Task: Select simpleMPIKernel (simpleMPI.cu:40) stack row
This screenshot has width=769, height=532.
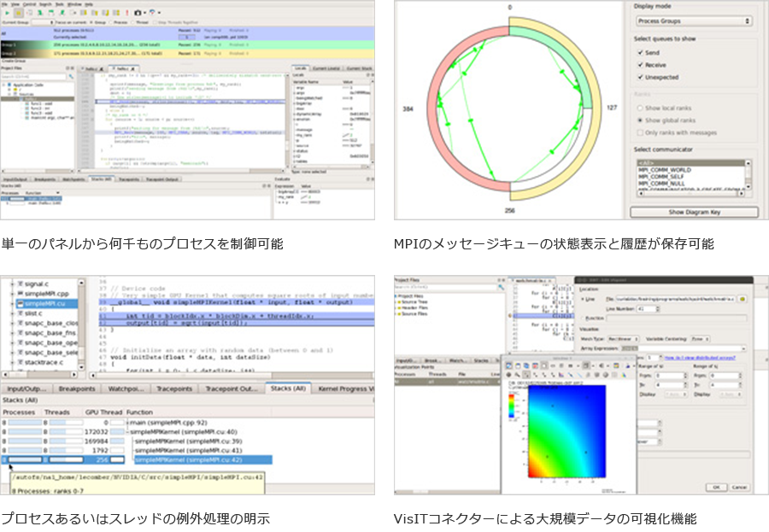Action: (x=184, y=432)
